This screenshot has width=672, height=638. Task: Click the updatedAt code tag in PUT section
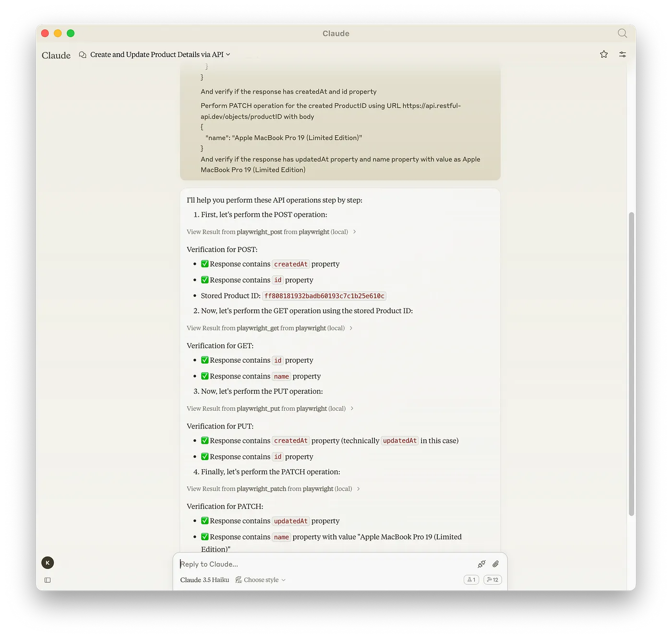click(x=400, y=441)
